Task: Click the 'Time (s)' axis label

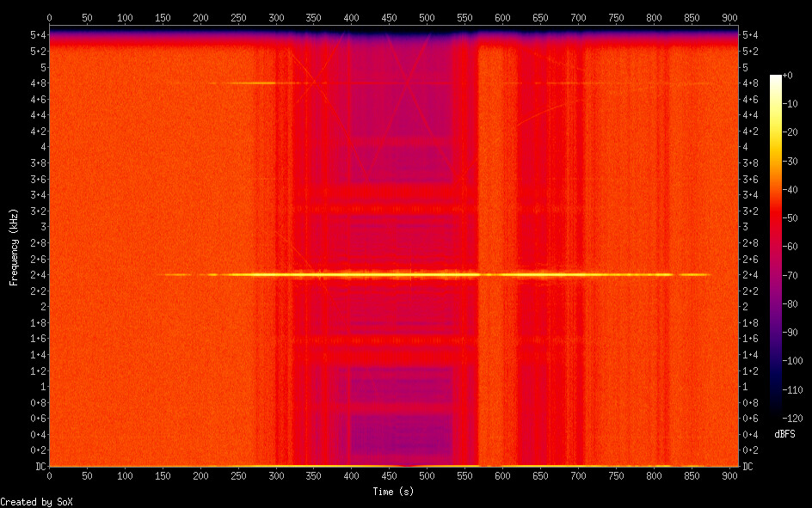Action: 394,491
